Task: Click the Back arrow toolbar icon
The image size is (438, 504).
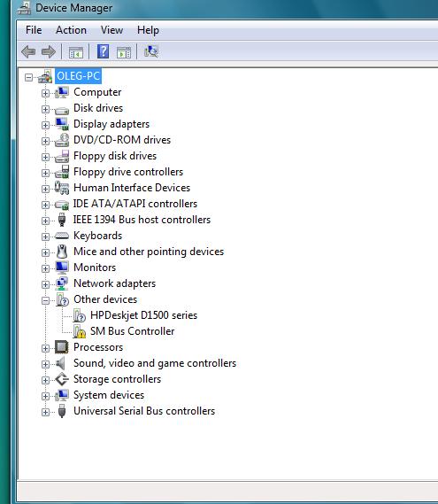Action: coord(28,51)
